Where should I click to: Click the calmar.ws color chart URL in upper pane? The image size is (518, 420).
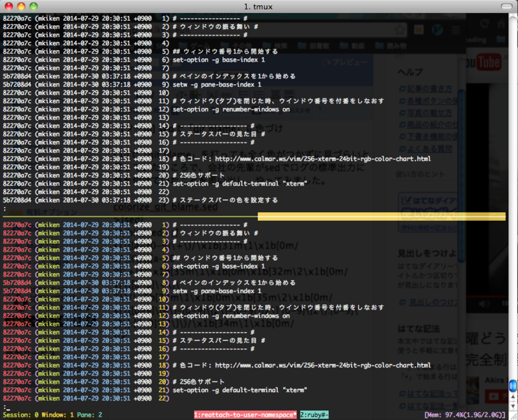[x=322, y=159]
